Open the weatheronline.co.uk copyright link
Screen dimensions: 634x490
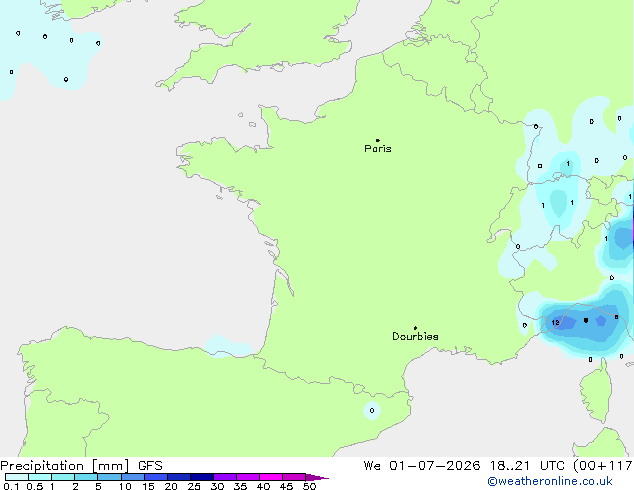[549, 481]
